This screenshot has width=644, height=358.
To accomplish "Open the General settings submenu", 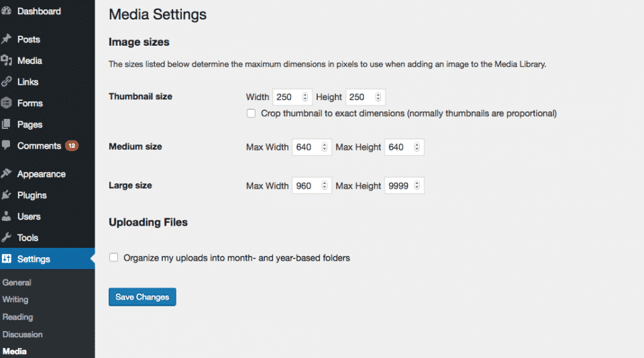I will (x=17, y=282).
